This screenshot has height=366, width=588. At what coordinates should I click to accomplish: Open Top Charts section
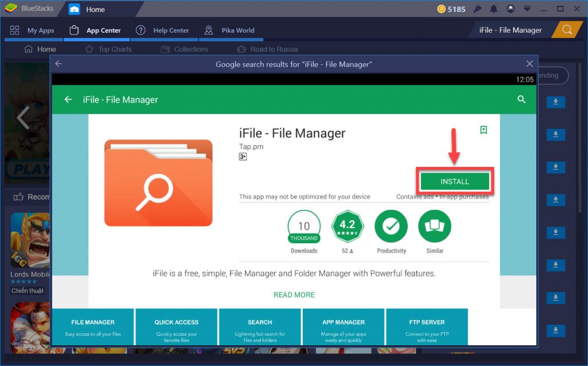click(109, 49)
